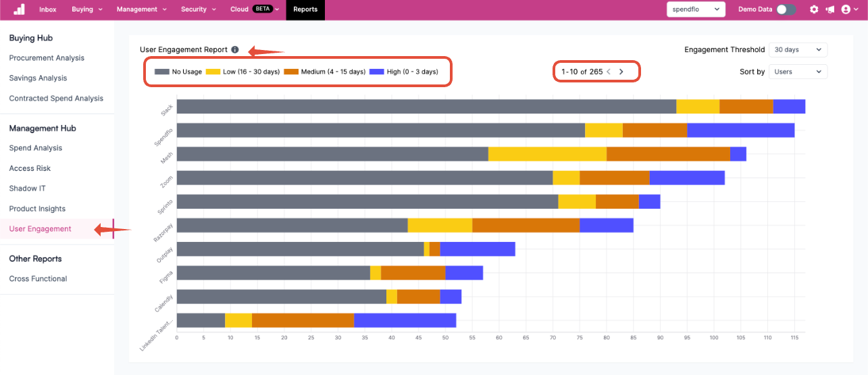Open Shadow IT report
Screen dimensions: 868x375
pyautogui.click(x=27, y=189)
